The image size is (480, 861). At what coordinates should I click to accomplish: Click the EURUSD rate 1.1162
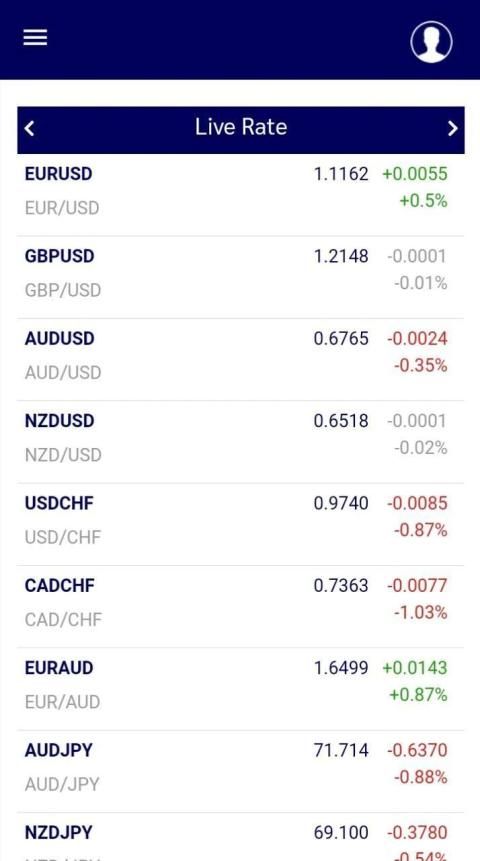pyautogui.click(x=341, y=174)
